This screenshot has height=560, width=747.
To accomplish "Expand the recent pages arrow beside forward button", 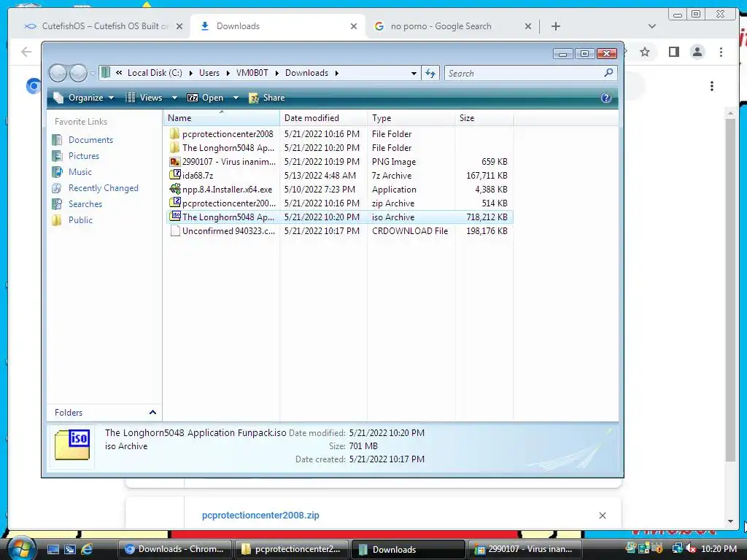I will (x=93, y=74).
